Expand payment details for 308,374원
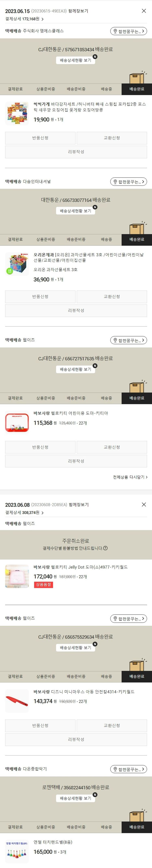 43,513
